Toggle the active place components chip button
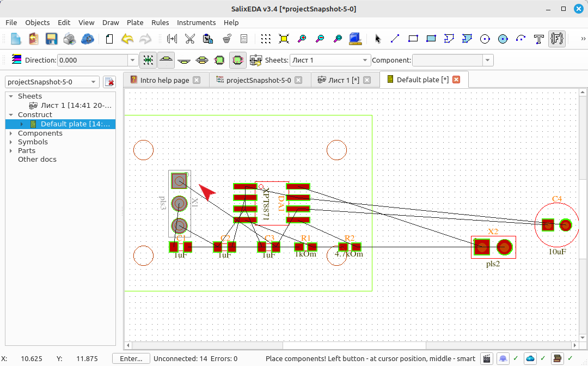The image size is (588, 366). [238, 60]
